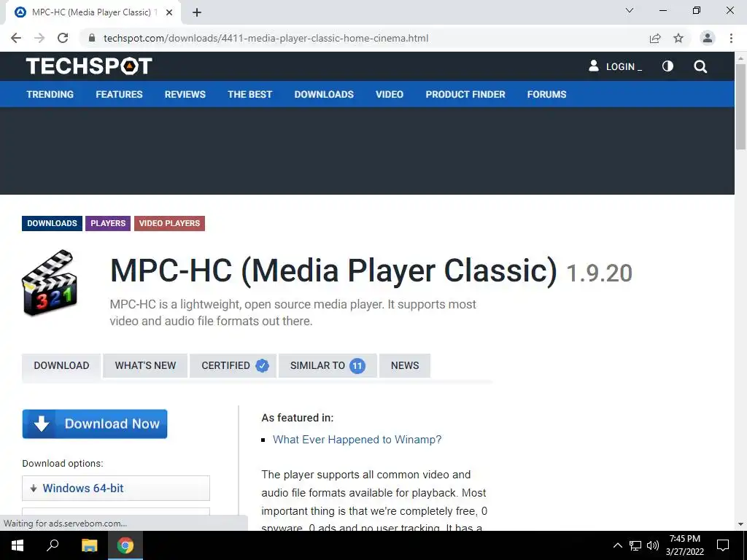Open DOWNLOADS nav item
The image size is (747, 560).
pyautogui.click(x=324, y=94)
